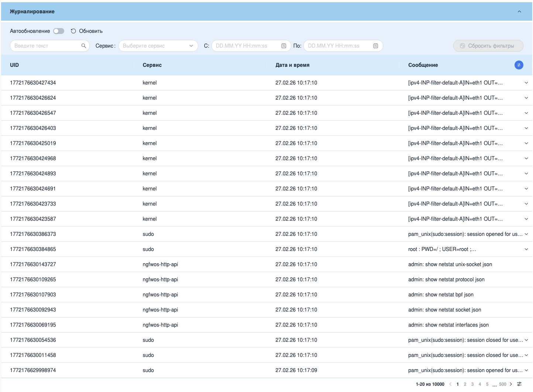Click message 'admin: show netstat protocol json'
The height and width of the screenshot is (392, 533).
click(446, 279)
